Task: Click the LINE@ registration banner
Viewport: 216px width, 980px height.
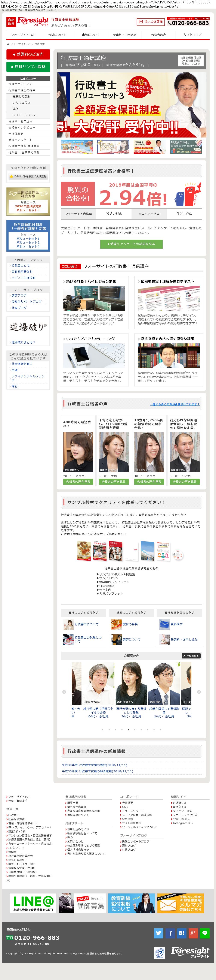Action: pos(33,903)
